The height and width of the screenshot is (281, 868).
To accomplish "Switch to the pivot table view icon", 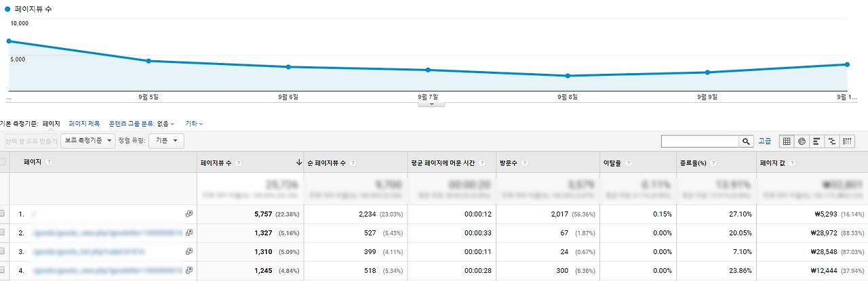I will [848, 141].
